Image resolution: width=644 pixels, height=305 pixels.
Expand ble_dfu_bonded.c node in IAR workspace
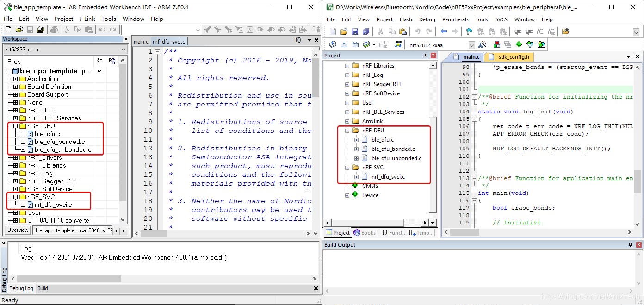click(23, 142)
